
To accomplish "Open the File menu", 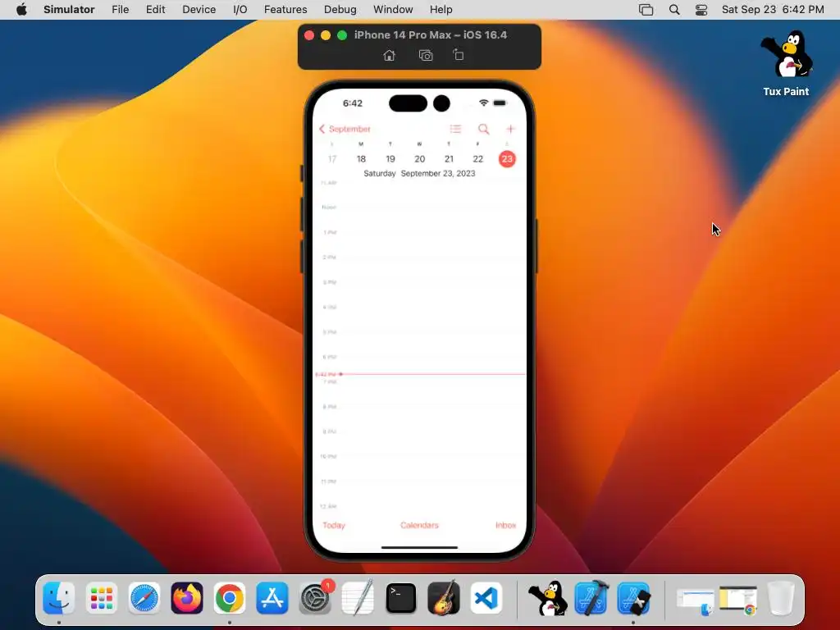I will click(x=120, y=10).
